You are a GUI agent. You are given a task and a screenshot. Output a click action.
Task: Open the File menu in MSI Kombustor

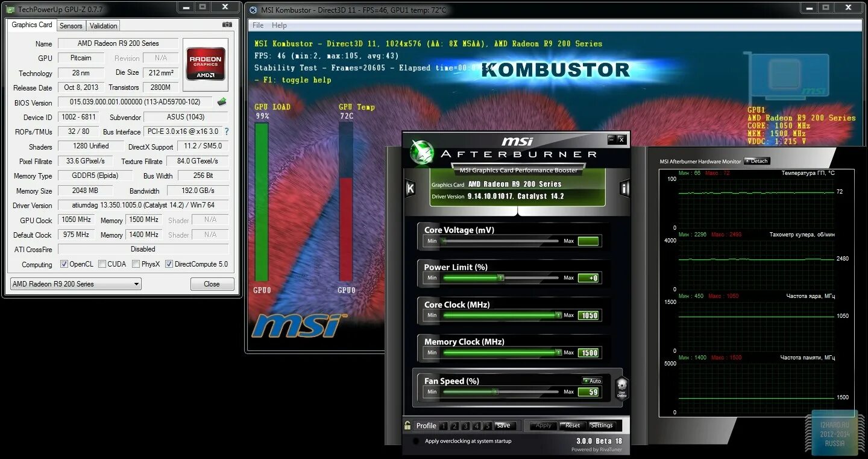click(x=258, y=25)
